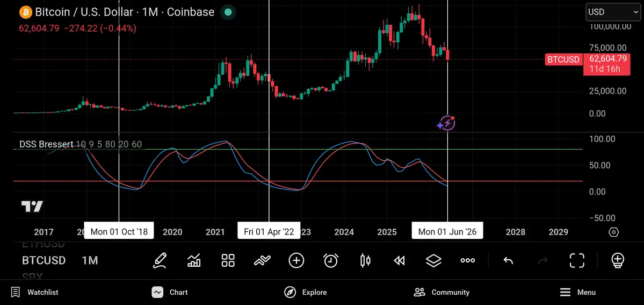
Task: Switch to the Community tab
Action: (441, 292)
